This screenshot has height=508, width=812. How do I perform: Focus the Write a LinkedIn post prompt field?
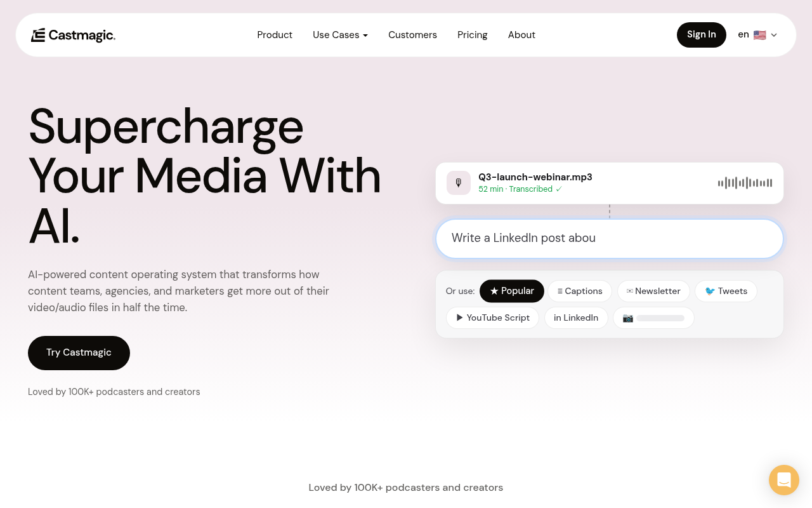pyautogui.click(x=610, y=239)
